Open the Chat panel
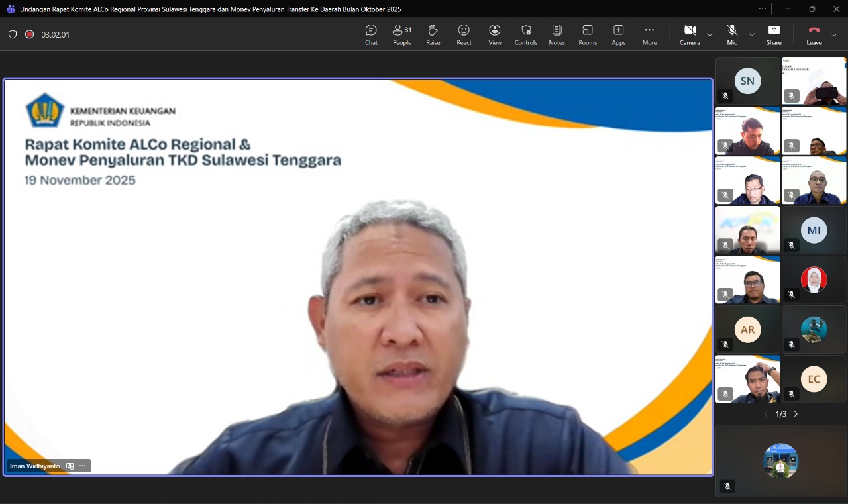The width and height of the screenshot is (848, 504). (x=371, y=34)
